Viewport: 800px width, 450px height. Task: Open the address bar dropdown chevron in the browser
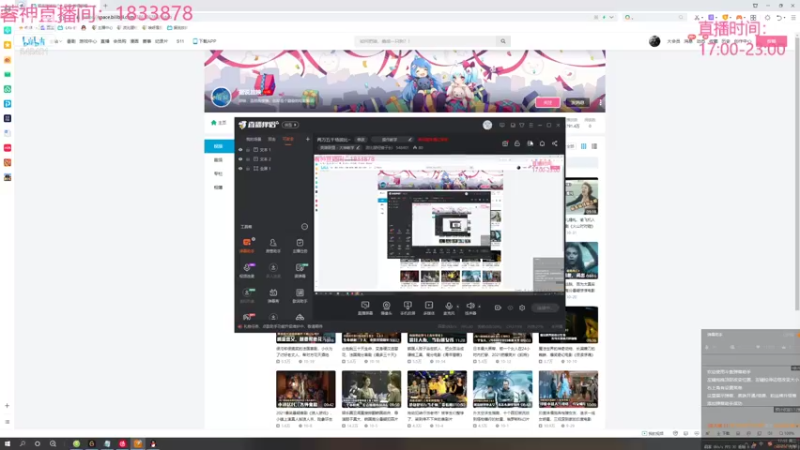(x=611, y=17)
